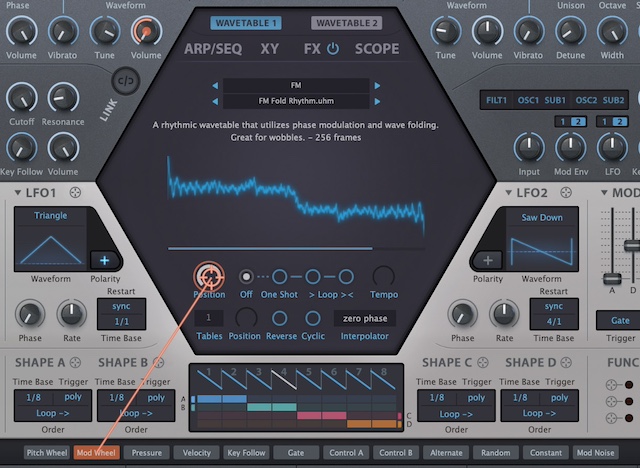The width and height of the screenshot is (640, 468).
Task: Click the LFO2 polarity plus button
Action: pos(488,260)
